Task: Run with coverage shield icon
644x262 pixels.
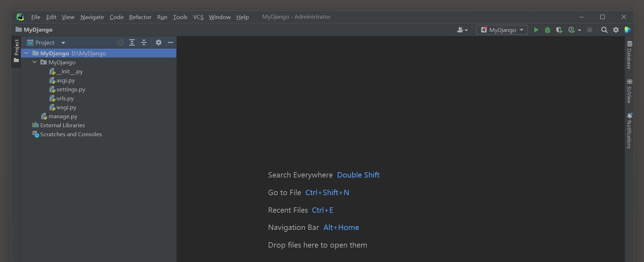Action: (559, 30)
